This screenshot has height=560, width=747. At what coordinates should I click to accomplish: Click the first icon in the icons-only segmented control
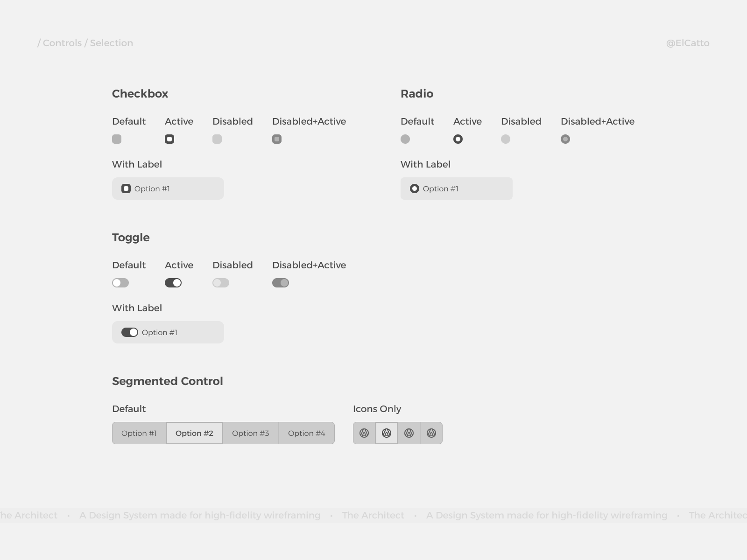point(364,433)
